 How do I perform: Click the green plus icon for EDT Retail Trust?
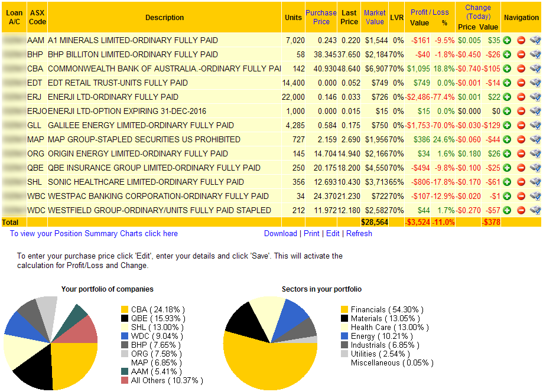(507, 83)
